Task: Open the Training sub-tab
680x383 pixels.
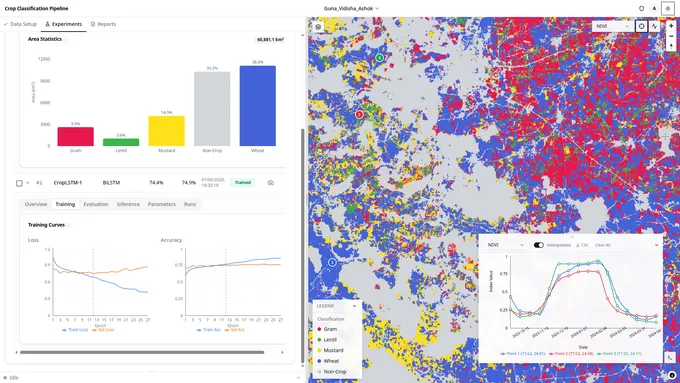Action: click(x=65, y=204)
